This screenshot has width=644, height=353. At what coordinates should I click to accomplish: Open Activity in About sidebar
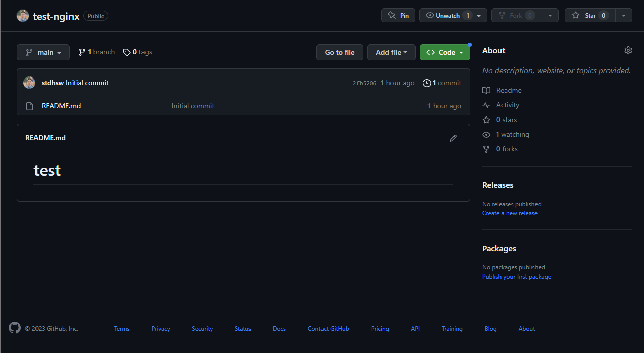pyautogui.click(x=501, y=105)
